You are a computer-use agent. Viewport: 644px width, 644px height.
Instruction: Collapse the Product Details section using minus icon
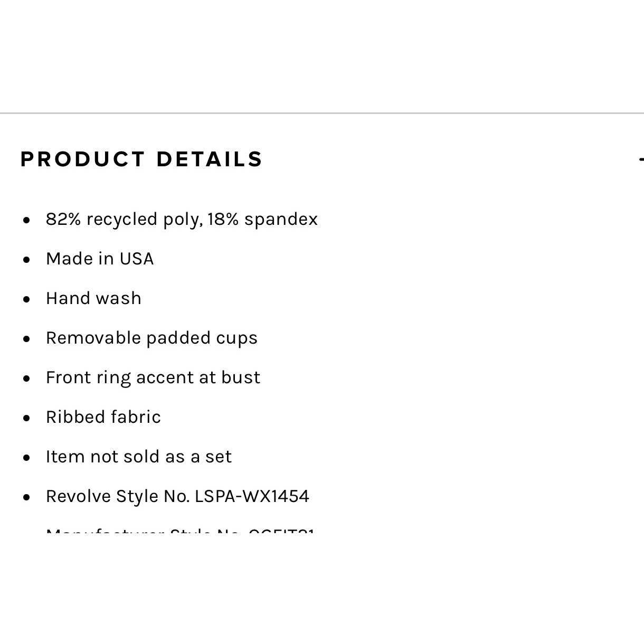click(641, 159)
